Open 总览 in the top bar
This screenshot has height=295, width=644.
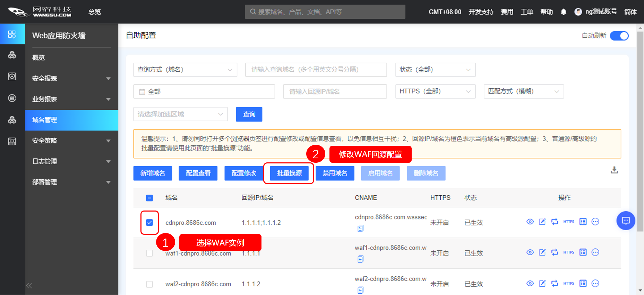pyautogui.click(x=94, y=12)
